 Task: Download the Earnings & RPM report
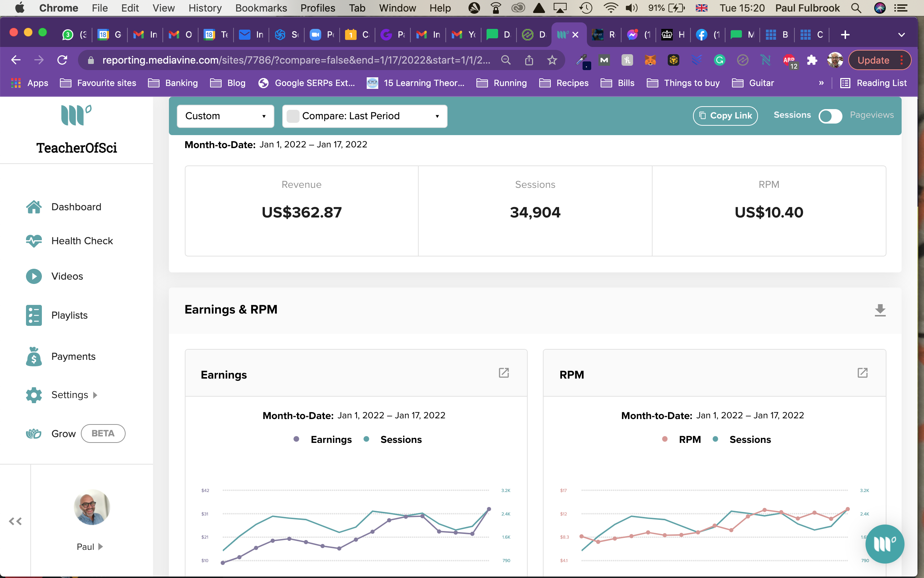(880, 310)
